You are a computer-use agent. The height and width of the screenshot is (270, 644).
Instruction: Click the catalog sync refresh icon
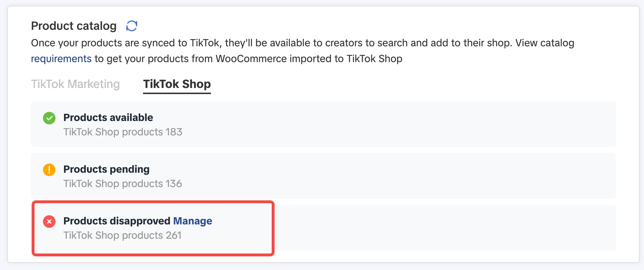click(x=132, y=26)
